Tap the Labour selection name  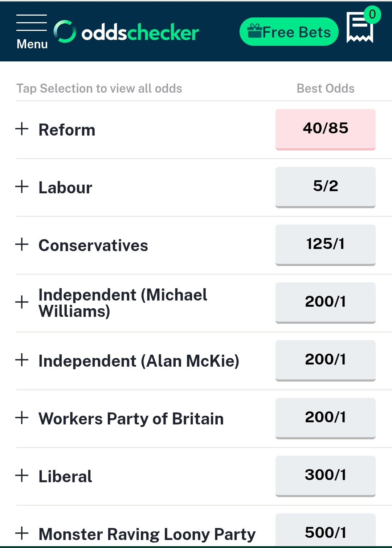pyautogui.click(x=65, y=188)
